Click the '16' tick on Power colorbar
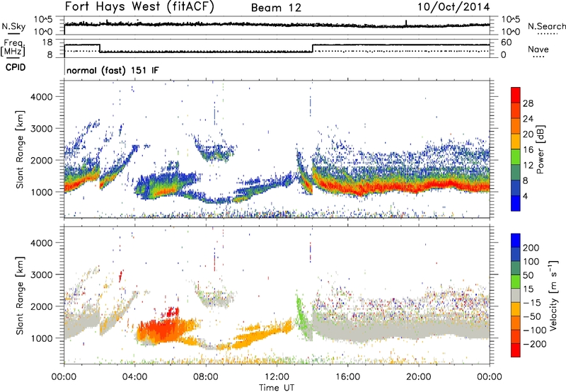Screen dimensions: 566x392 coord(528,150)
